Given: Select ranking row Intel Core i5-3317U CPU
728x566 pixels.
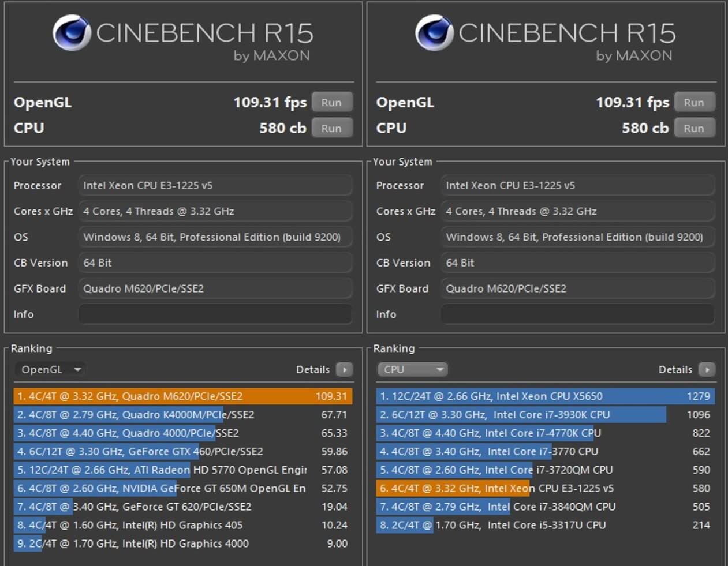Looking at the screenshot, I should 545,526.
